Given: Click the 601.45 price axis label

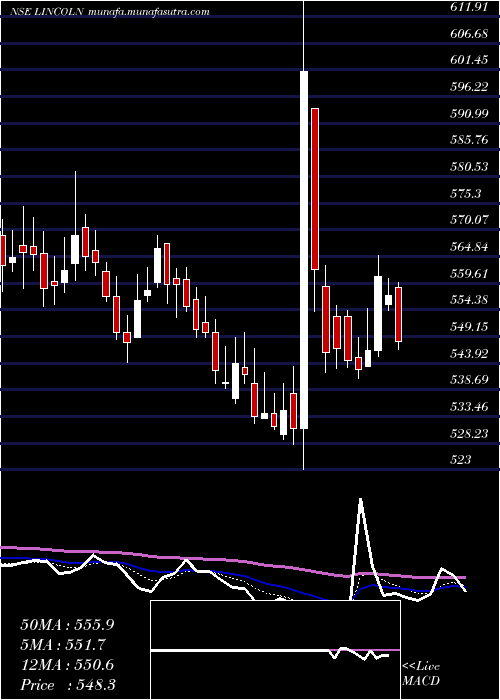Looking at the screenshot, I should point(469,60).
